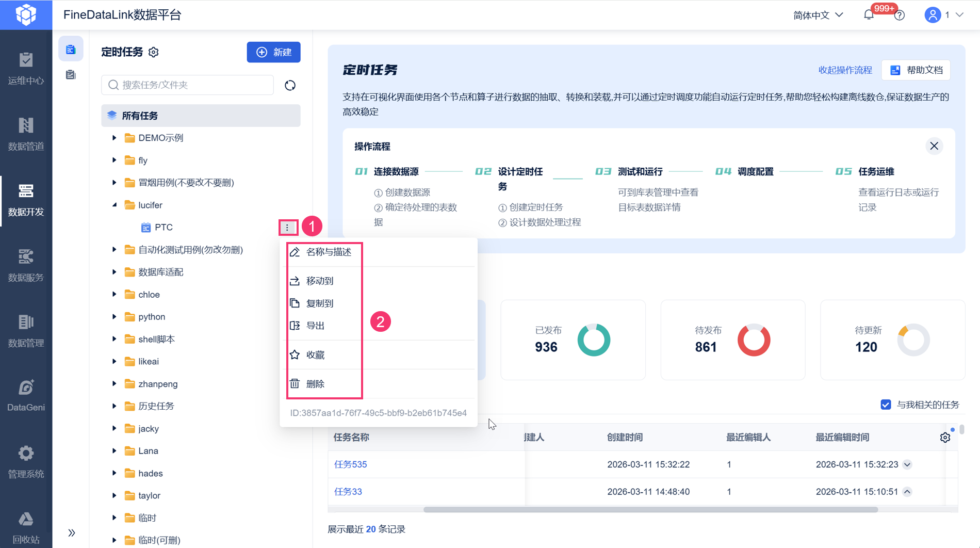Click the 待更新 120 card

893,340
